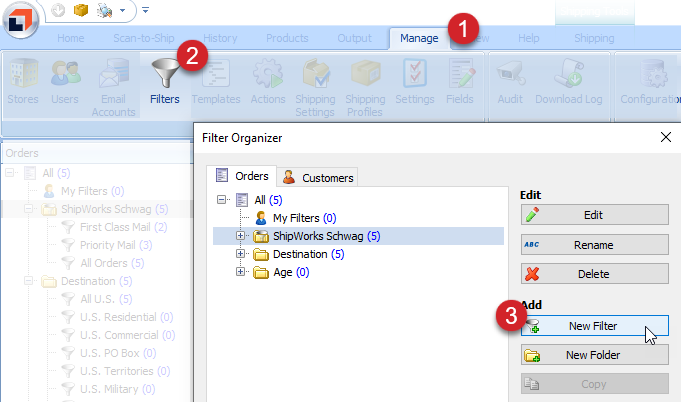Click the New Filter button
Screen dimensions: 681x402
click(595, 326)
